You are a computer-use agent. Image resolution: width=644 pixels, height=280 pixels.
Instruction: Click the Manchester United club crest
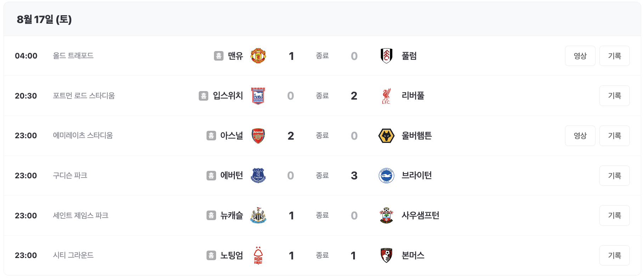click(x=259, y=56)
